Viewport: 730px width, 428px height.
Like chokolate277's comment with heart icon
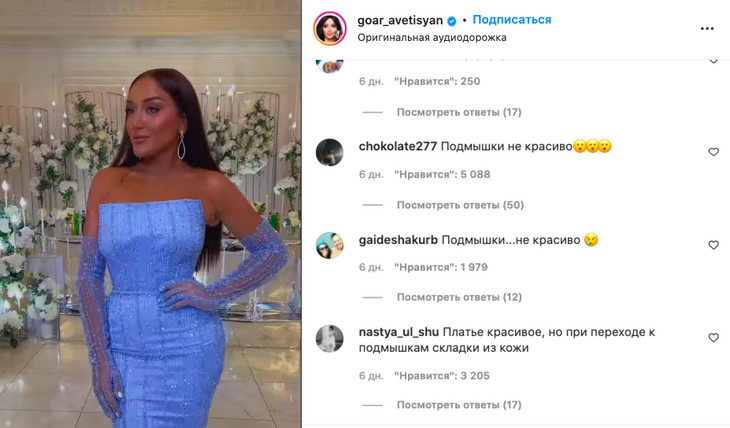[713, 152]
